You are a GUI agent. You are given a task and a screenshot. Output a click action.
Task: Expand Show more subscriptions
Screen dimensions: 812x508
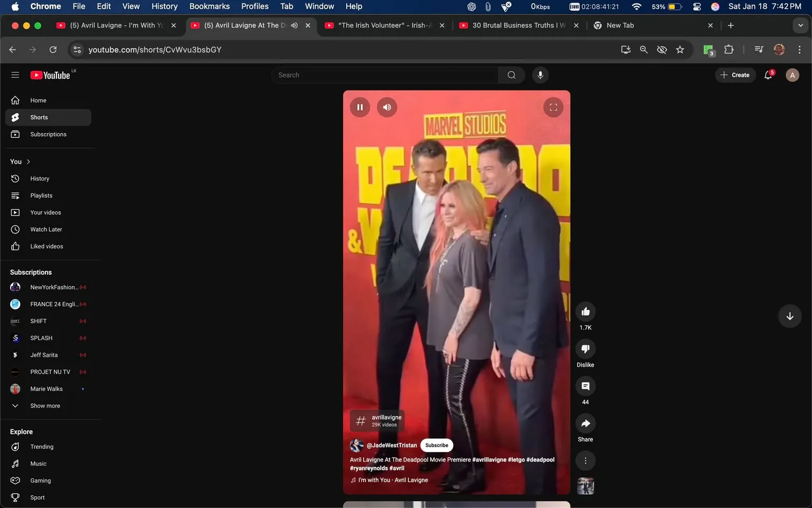[x=45, y=406]
